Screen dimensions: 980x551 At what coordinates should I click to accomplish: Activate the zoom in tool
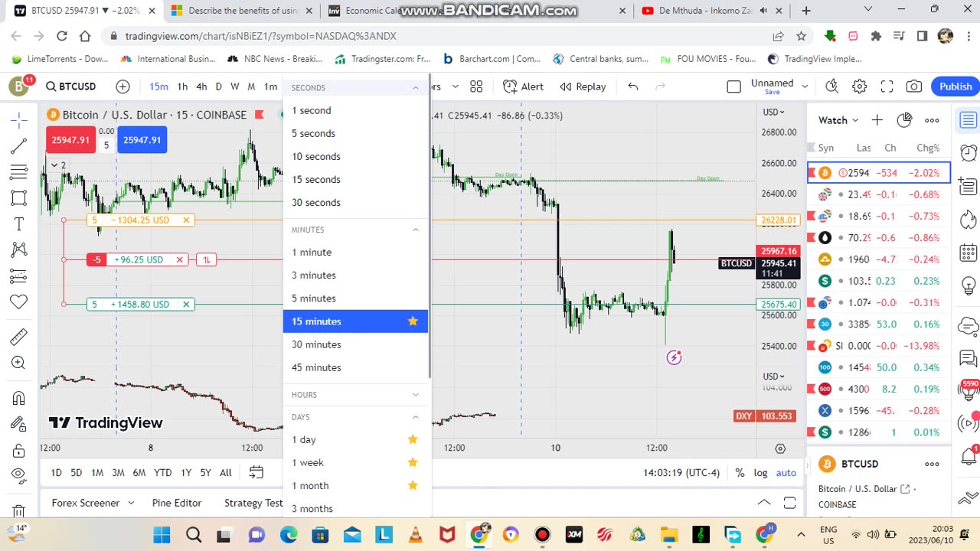[19, 363]
